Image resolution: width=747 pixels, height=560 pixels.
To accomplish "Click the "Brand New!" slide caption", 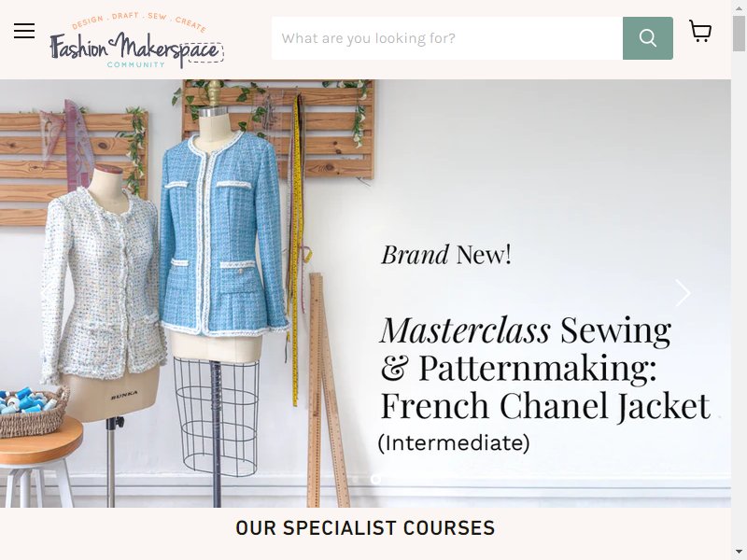I will pyautogui.click(x=446, y=255).
